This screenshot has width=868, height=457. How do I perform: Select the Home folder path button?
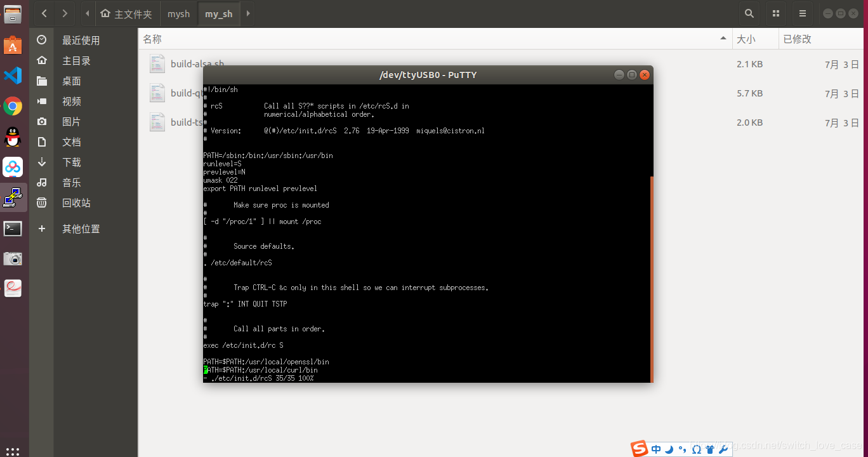tap(126, 13)
